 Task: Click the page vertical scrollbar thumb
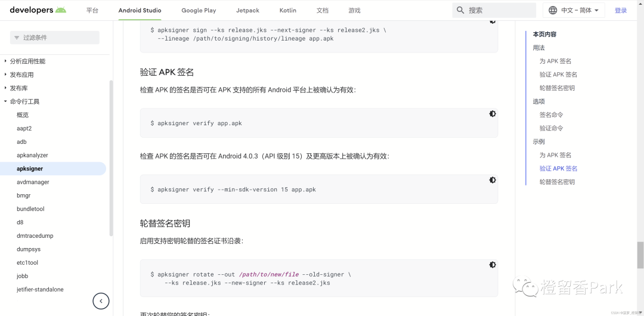(x=640, y=255)
